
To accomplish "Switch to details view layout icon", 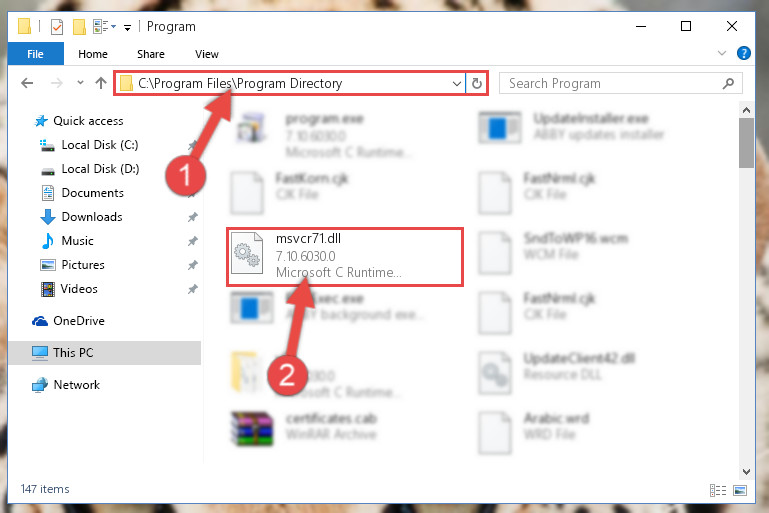I will coord(718,490).
